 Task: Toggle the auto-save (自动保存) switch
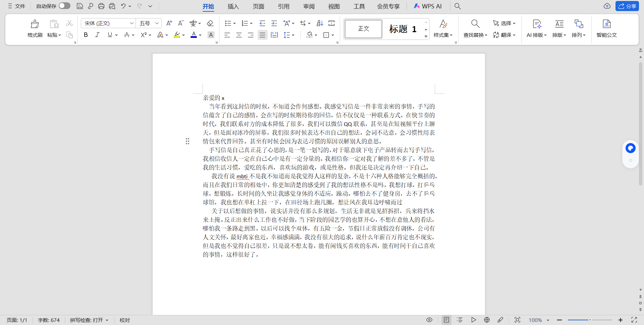[64, 6]
